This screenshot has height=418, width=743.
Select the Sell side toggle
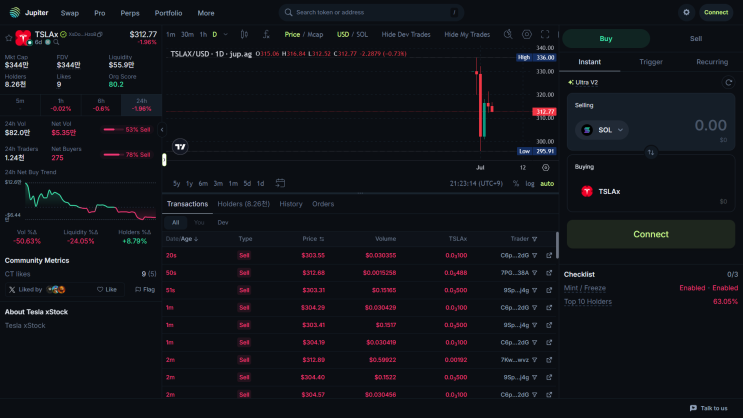(696, 38)
